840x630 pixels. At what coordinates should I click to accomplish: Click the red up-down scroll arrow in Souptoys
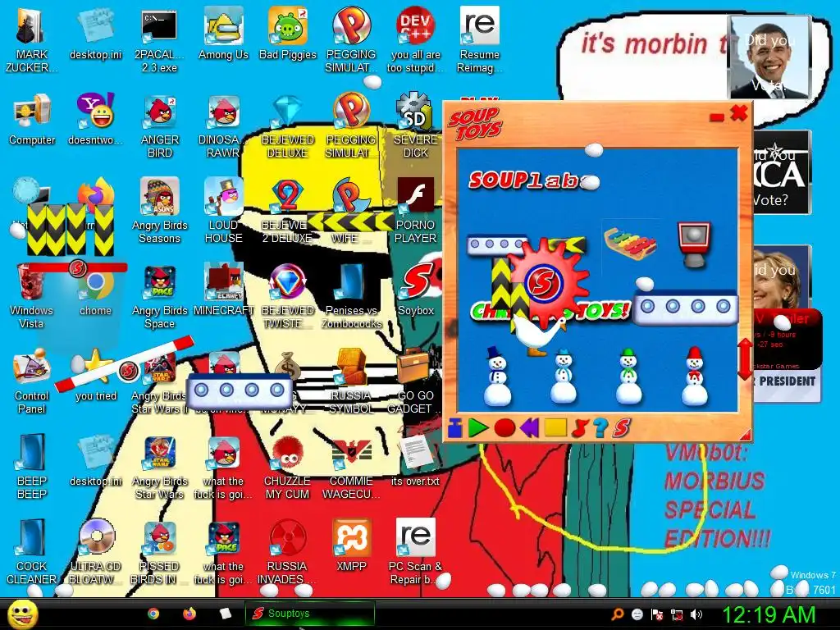(745, 358)
